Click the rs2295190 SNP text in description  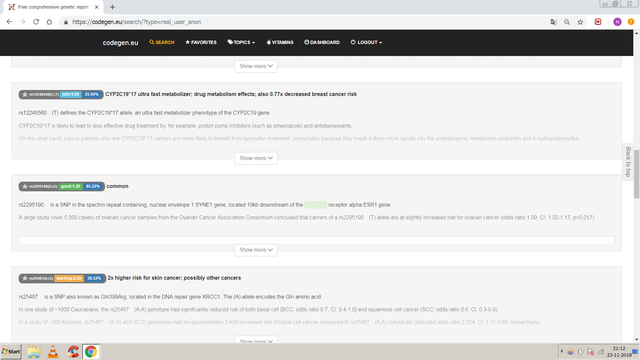coord(31,205)
